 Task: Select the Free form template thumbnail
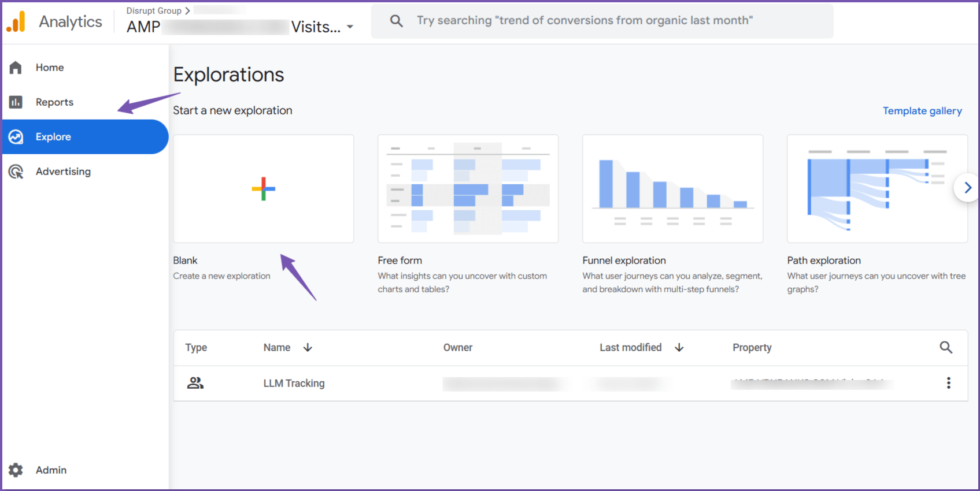coord(468,189)
